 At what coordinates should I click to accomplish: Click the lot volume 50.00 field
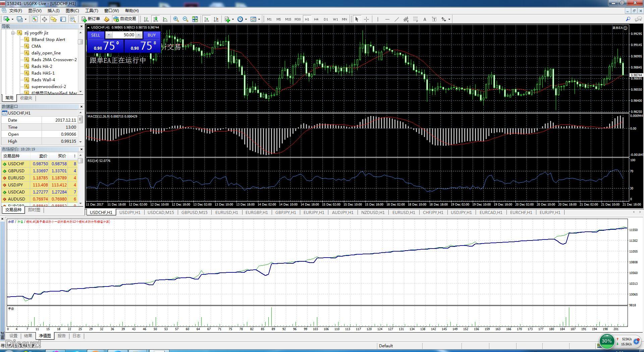pos(124,35)
